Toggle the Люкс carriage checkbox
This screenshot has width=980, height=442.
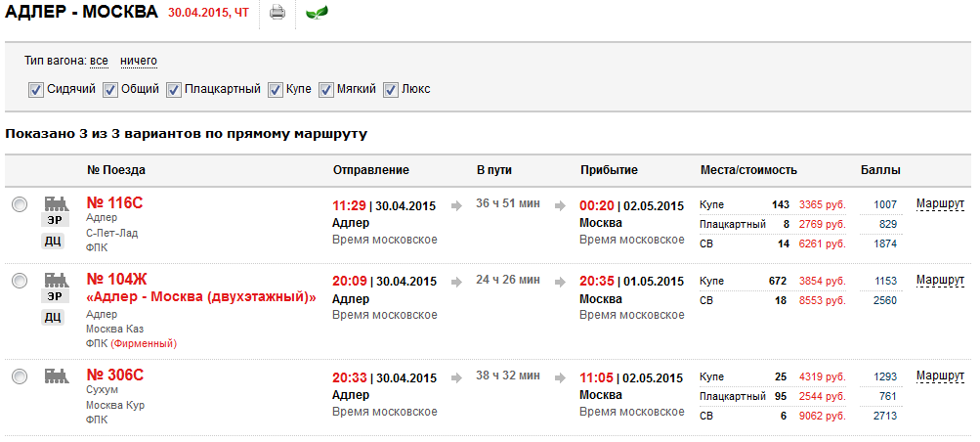coord(391,89)
